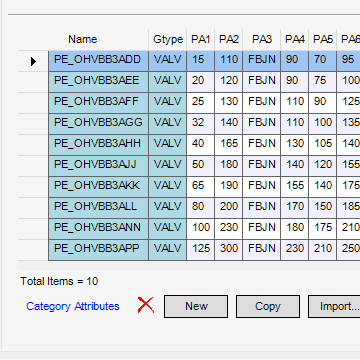Select the PE_OHVBB3APP row name

99,250
